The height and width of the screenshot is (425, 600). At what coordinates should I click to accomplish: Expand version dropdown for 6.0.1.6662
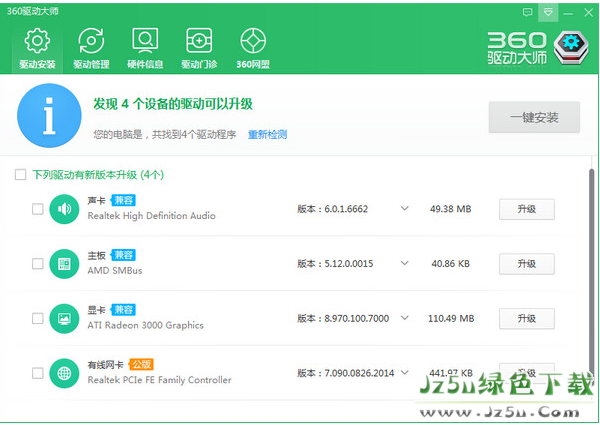point(404,208)
